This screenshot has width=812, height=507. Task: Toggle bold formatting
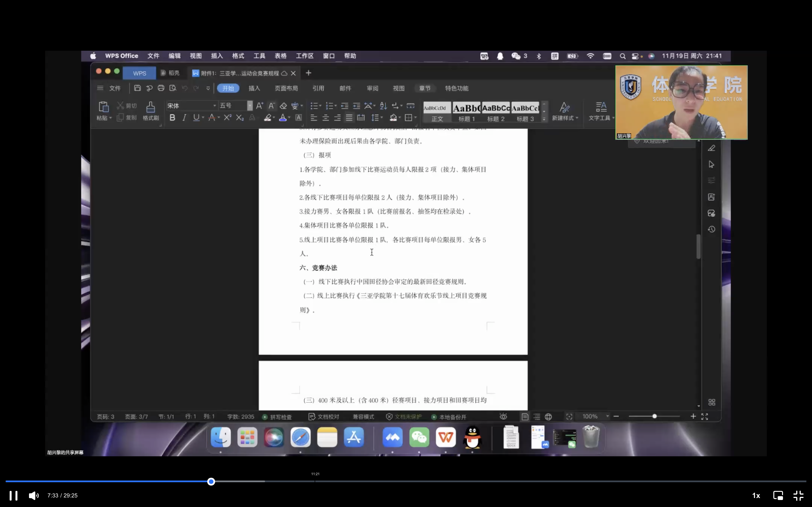[172, 118]
